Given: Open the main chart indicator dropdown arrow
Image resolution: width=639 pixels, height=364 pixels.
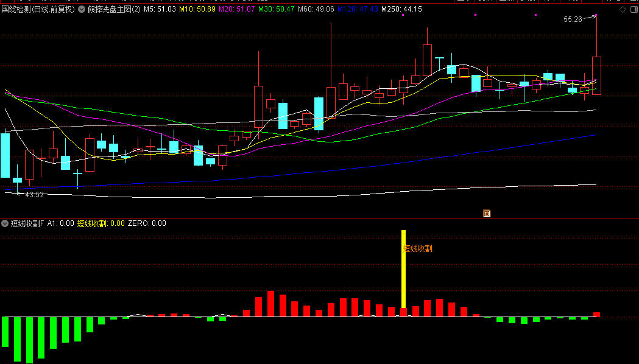Looking at the screenshot, I should coord(82,9).
